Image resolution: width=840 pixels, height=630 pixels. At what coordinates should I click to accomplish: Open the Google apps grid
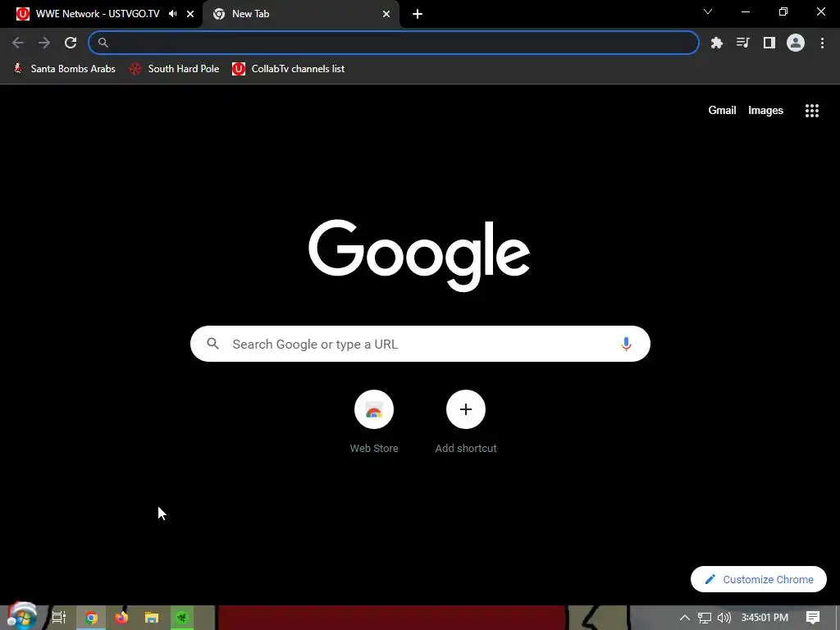pos(812,111)
